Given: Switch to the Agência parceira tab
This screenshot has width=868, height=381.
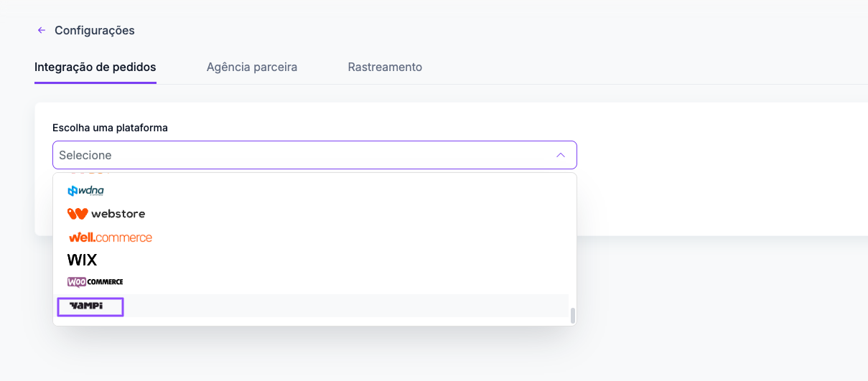Looking at the screenshot, I should (x=252, y=67).
